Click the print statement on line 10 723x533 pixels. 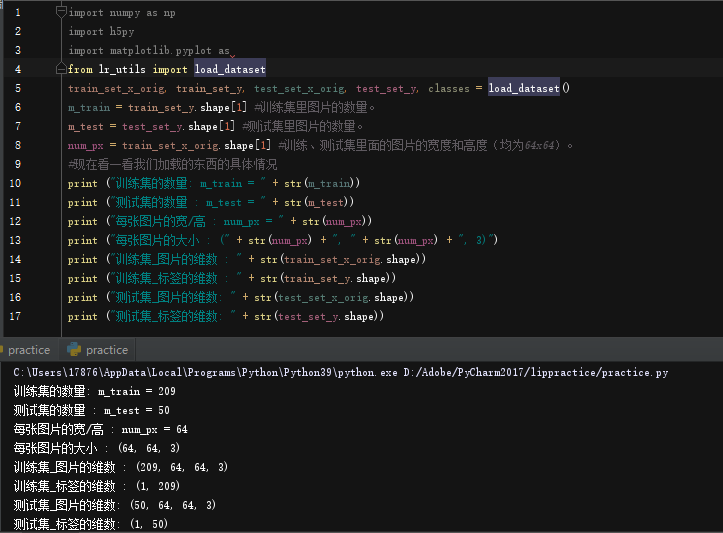point(213,183)
